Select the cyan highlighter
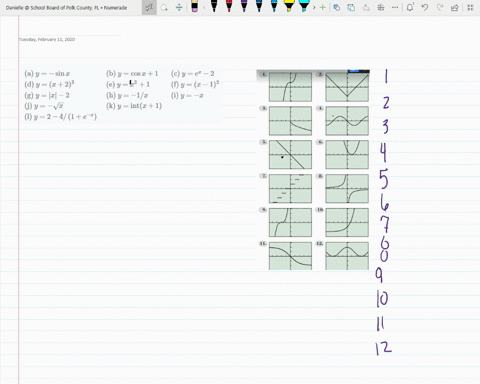Viewport: 480px width, 384px height. pyautogui.click(x=304, y=6)
